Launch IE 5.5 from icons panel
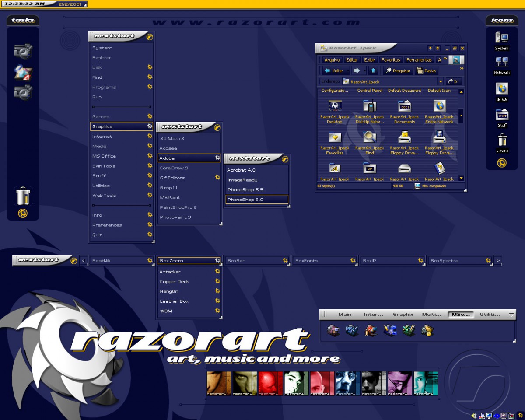 [x=502, y=89]
